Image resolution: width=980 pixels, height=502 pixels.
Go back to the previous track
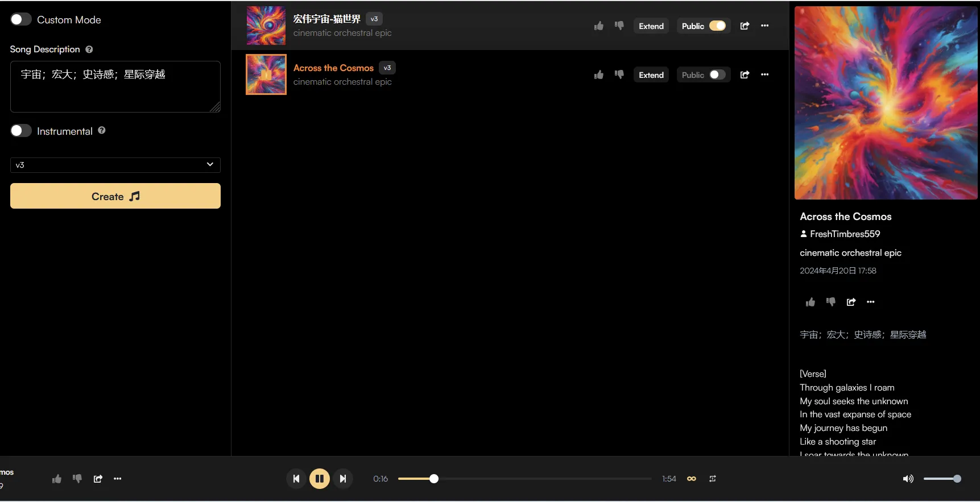click(296, 479)
